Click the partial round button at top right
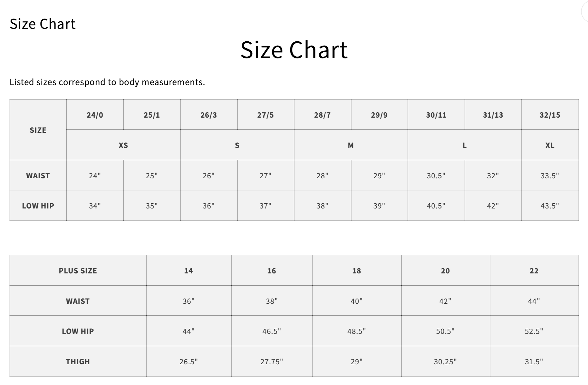588x385 pixels. [585, 12]
